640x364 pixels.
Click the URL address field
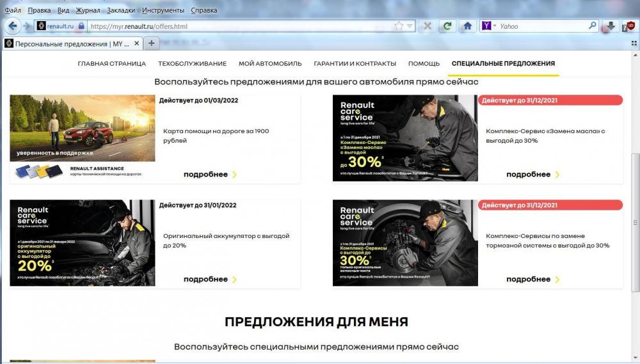click(x=241, y=26)
